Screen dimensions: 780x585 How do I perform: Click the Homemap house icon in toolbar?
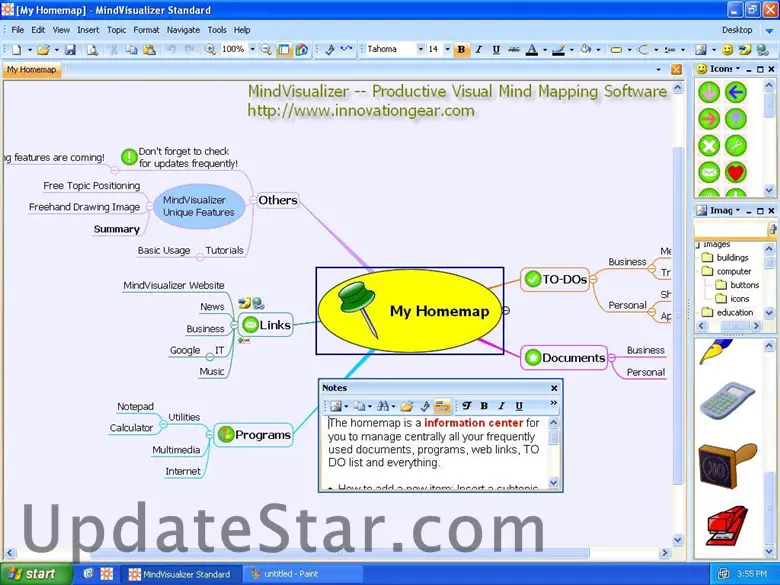[301, 49]
